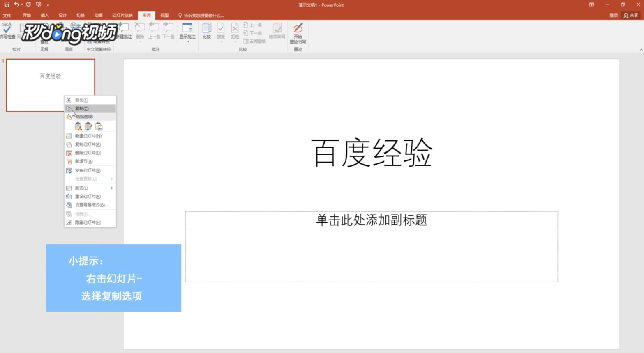Expand the 接受 dropdown arrow
Viewport: 644px width, 353px height.
(221, 42)
